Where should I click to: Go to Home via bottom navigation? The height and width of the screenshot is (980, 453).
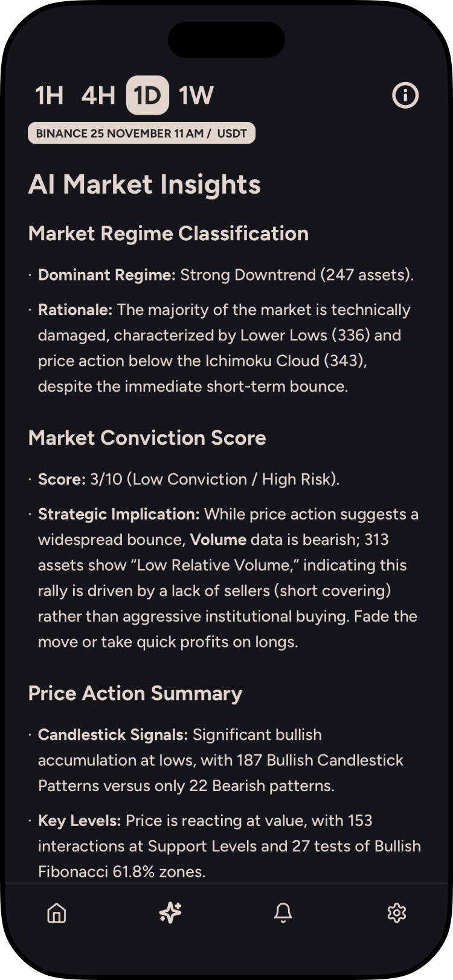coord(57,912)
